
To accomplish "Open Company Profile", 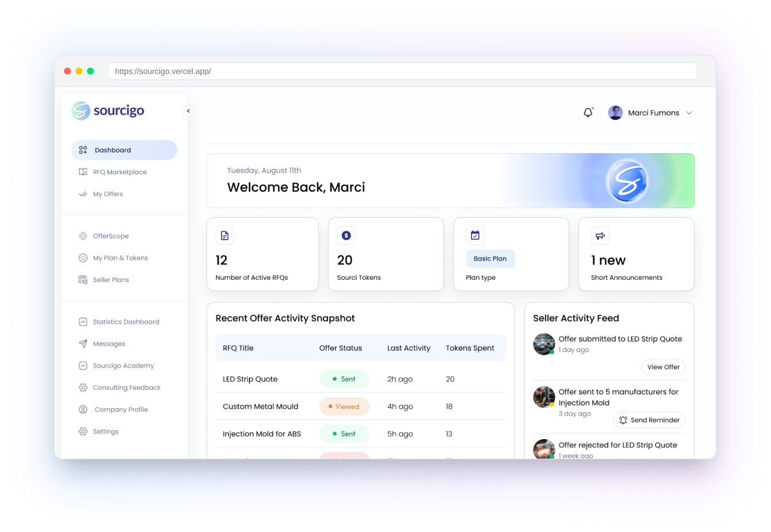I will point(120,409).
